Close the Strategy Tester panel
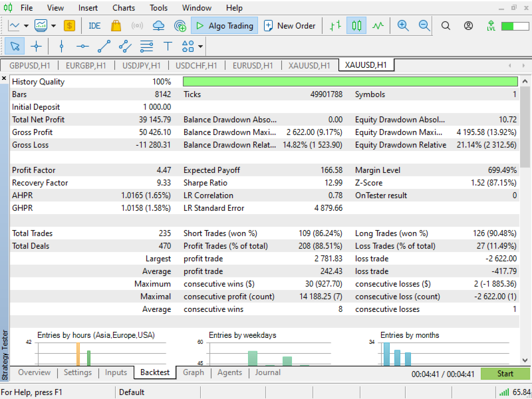 tap(4, 78)
